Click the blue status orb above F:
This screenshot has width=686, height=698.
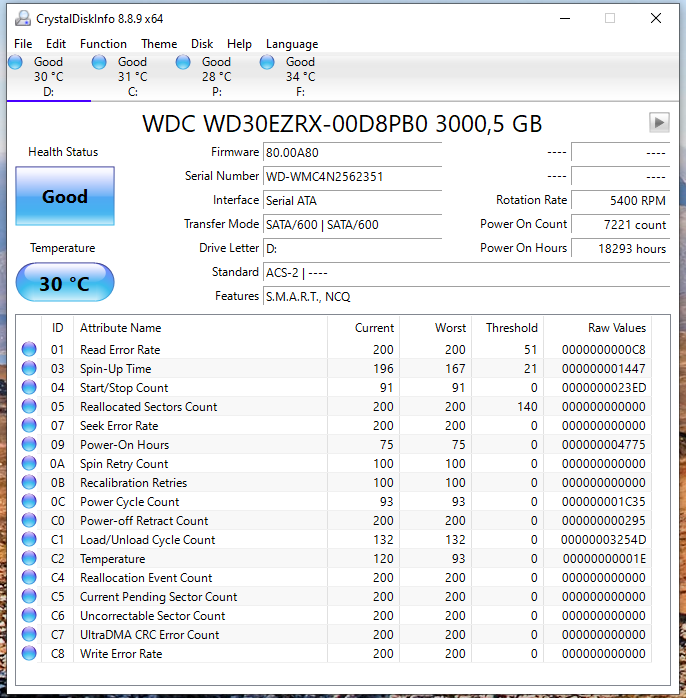pyautogui.click(x=267, y=62)
